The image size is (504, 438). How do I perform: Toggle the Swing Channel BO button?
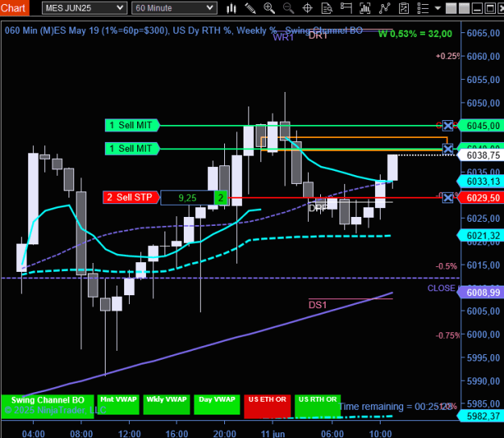[48, 407]
